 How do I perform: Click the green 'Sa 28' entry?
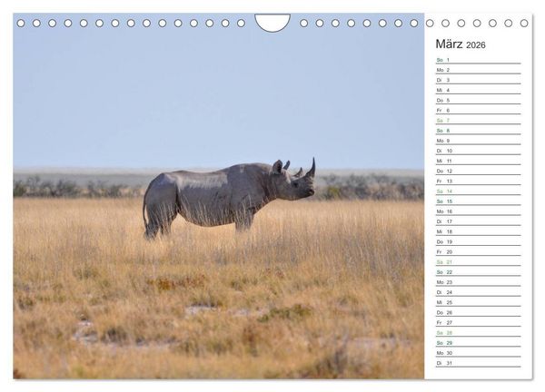(x=479, y=333)
